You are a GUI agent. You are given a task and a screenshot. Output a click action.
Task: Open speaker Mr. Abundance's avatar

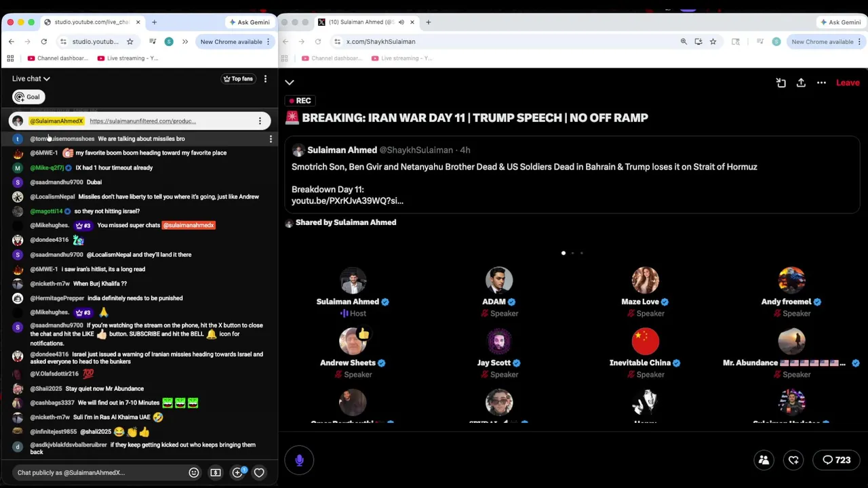791,341
